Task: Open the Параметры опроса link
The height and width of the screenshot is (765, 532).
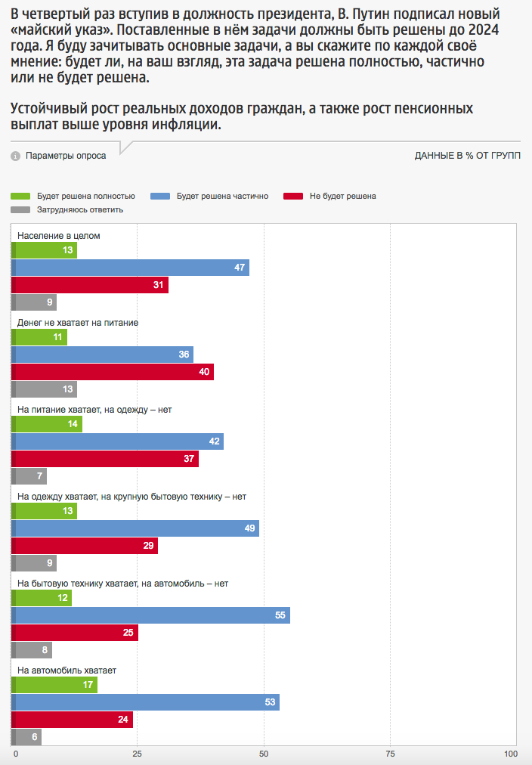Action: (65, 156)
